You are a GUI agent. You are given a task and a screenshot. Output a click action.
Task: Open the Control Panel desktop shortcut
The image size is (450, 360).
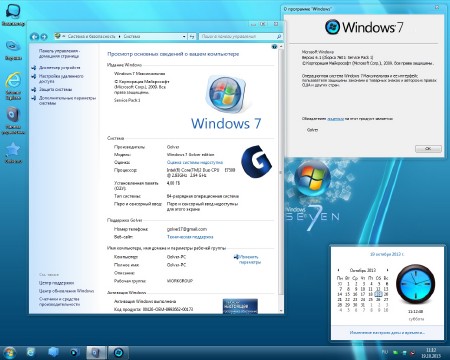click(x=13, y=120)
